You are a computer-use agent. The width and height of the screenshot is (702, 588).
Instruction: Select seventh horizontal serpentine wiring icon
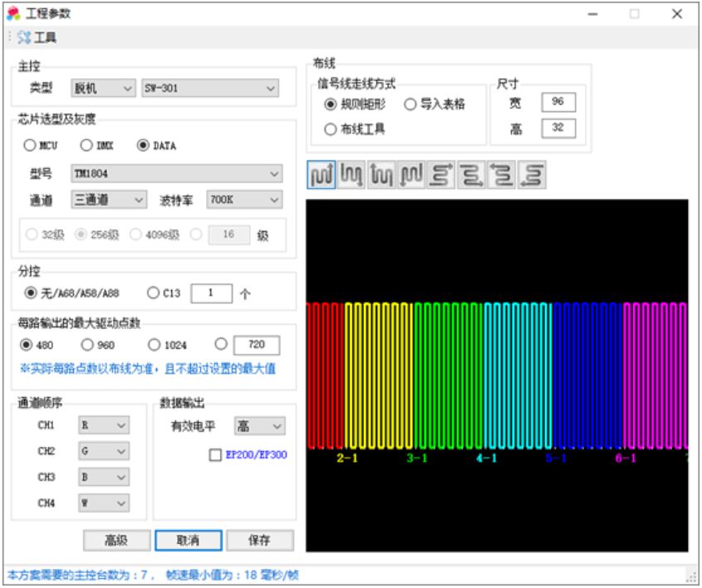tap(502, 174)
